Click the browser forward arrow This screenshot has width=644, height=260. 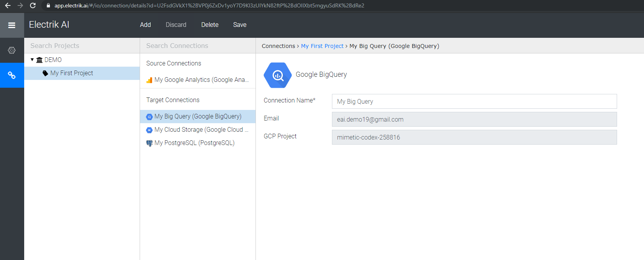click(20, 5)
